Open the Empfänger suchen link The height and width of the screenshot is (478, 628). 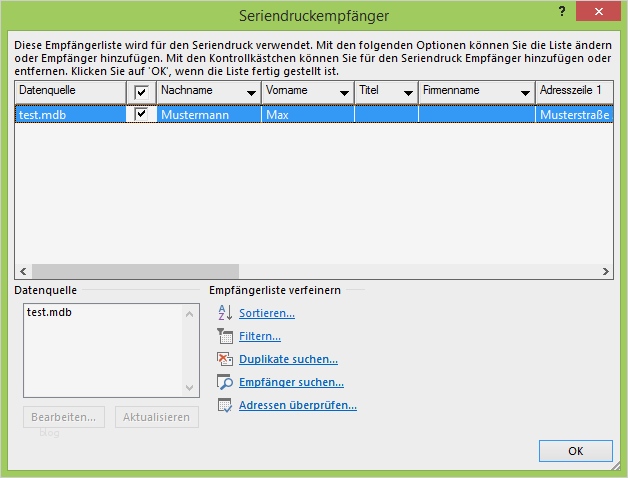pyautogui.click(x=291, y=382)
